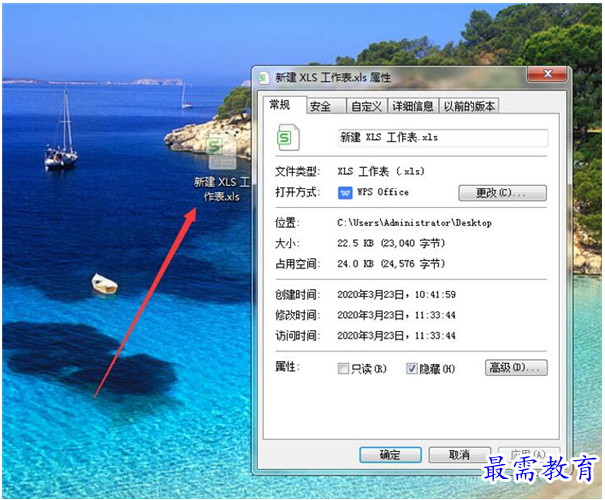Open the 高级(D)... attributes button
Screen dimensions: 605x500
pyautogui.click(x=516, y=368)
